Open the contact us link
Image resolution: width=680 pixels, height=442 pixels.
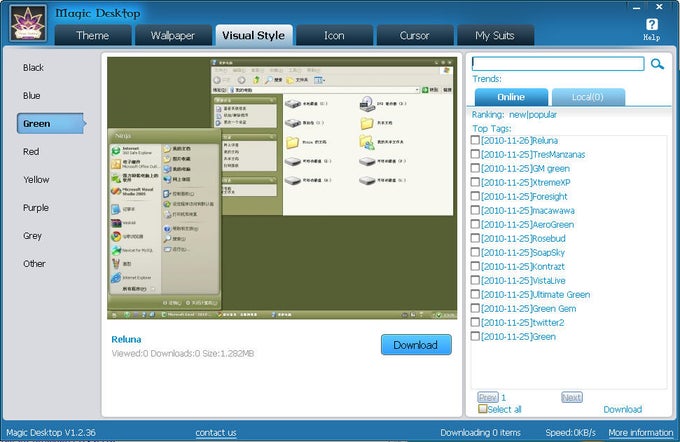[x=216, y=432]
